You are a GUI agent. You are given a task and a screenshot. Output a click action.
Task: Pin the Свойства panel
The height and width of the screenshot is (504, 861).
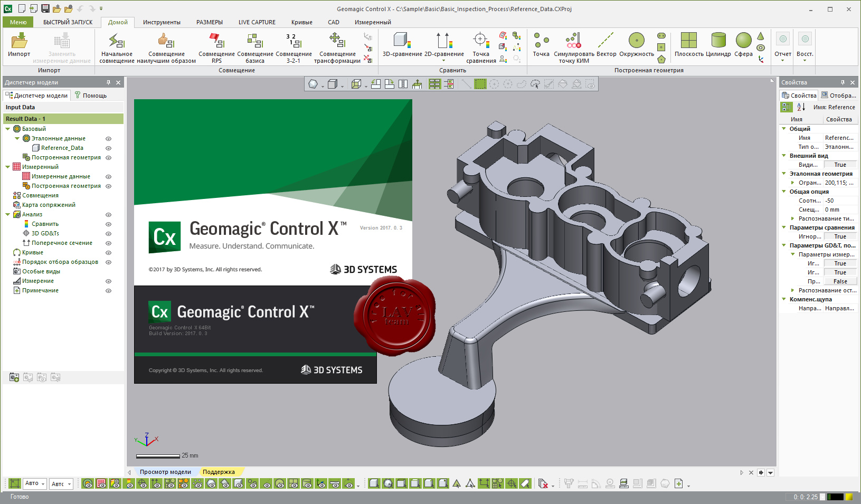click(x=843, y=82)
